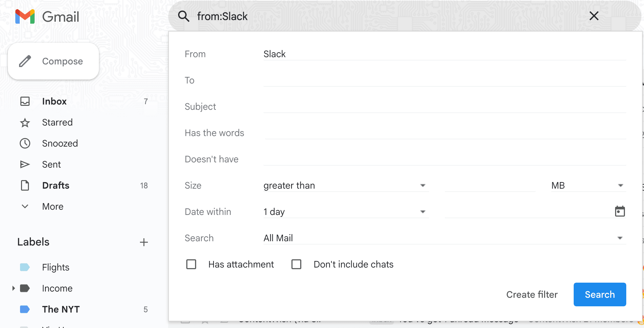The image size is (644, 328).
Task: Expand the More folders section
Action: click(x=25, y=206)
